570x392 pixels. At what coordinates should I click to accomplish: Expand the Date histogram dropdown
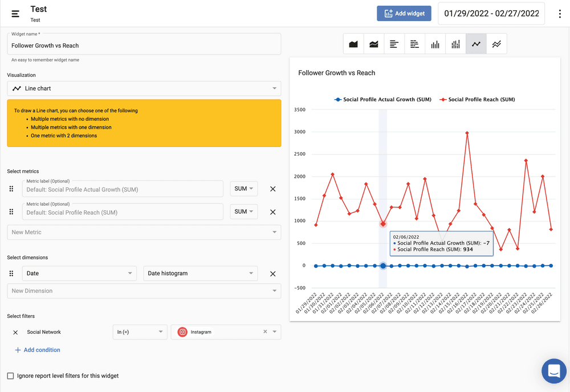click(x=200, y=273)
